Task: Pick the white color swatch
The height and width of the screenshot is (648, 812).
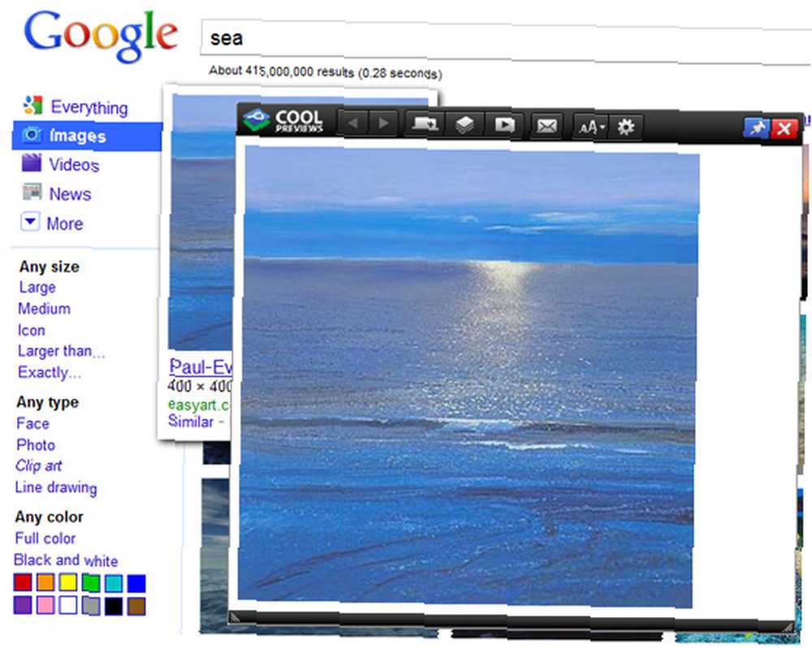Action: tap(68, 605)
